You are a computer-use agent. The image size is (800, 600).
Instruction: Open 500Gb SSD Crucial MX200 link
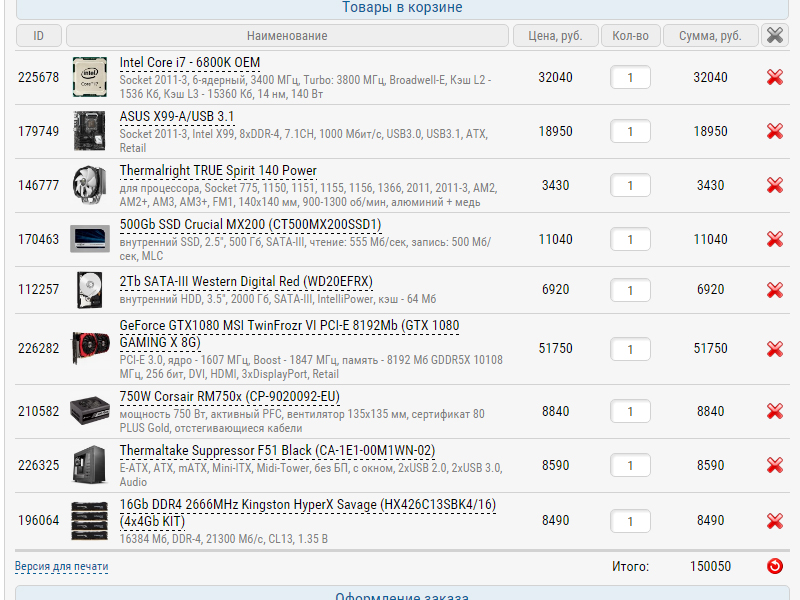click(x=250, y=225)
